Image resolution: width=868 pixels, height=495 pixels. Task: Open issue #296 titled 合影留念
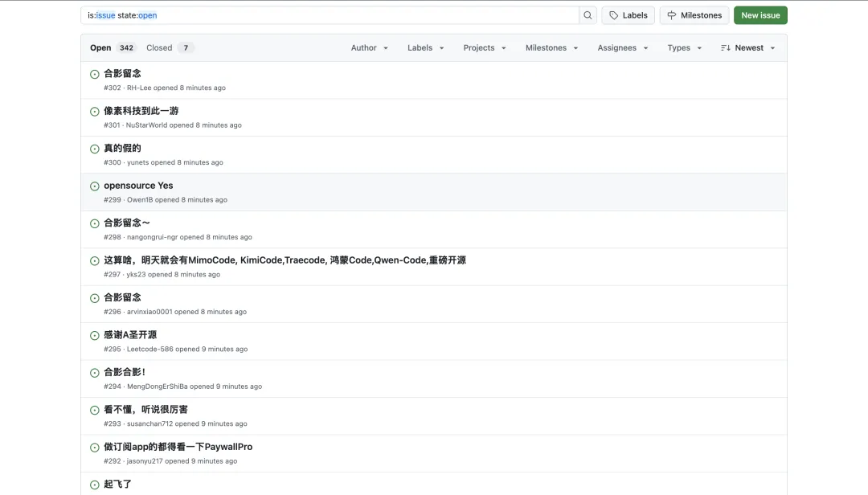click(122, 297)
